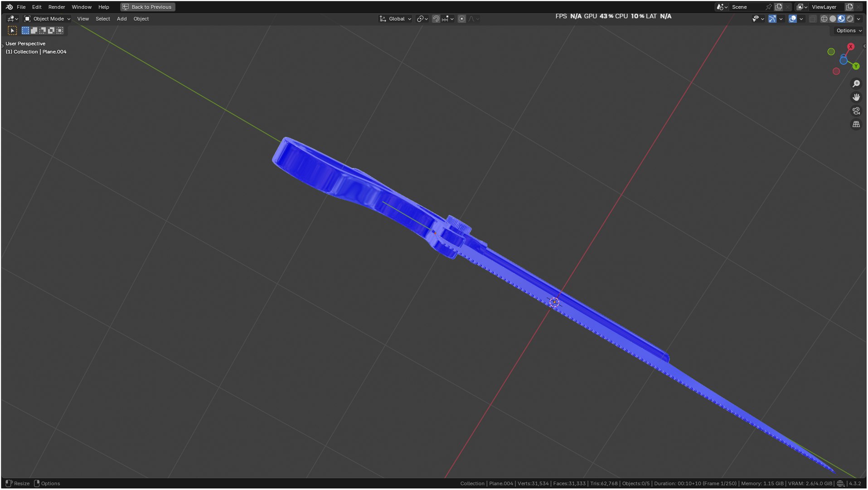Open the Blender logo application menu

[x=10, y=7]
